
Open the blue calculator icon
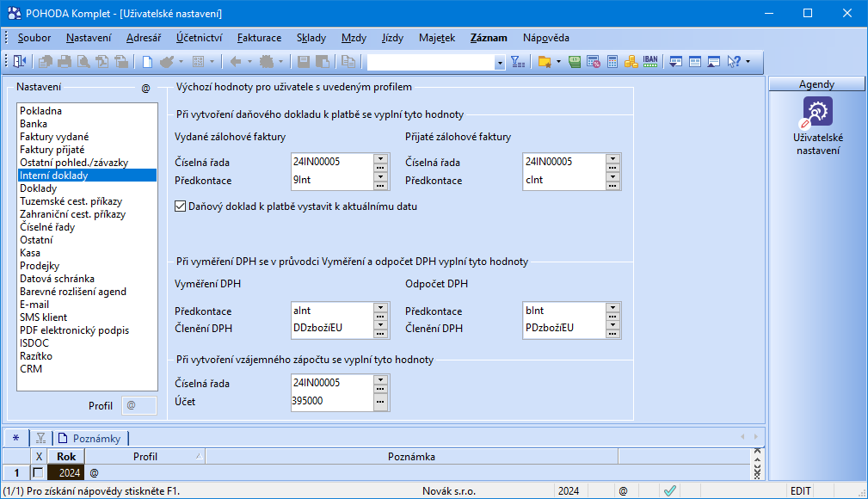[613, 62]
